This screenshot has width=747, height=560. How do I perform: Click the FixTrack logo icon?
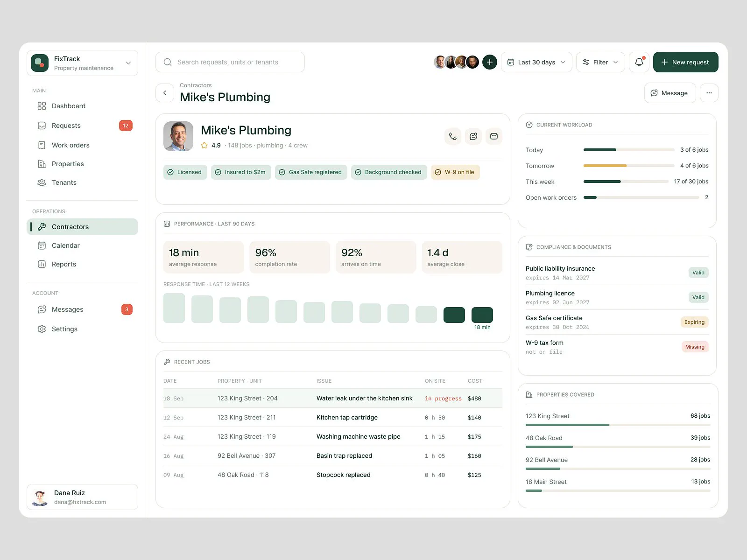pos(40,63)
